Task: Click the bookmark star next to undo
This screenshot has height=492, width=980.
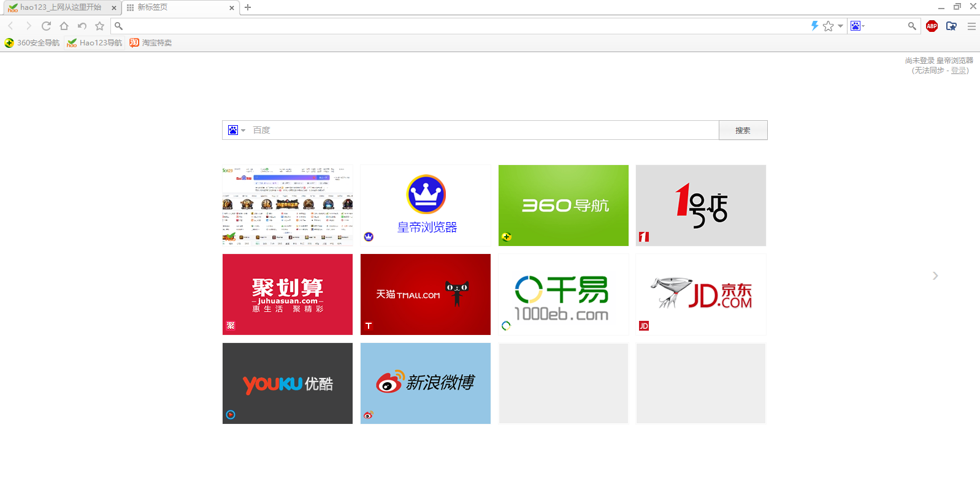Action: coord(99,26)
